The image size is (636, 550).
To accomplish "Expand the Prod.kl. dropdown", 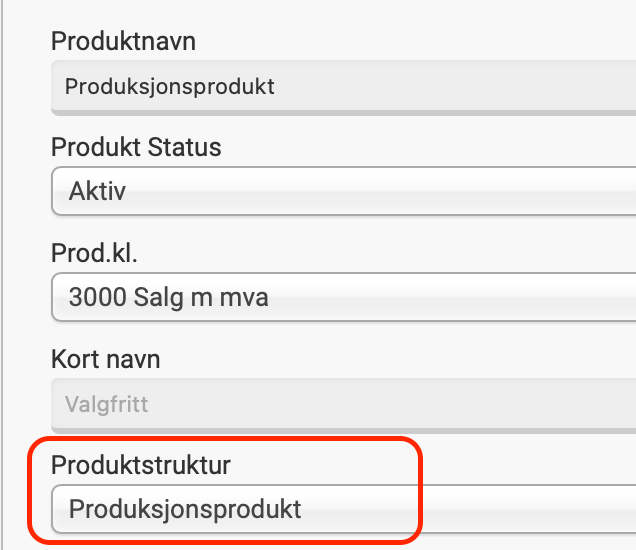I will click(x=340, y=297).
